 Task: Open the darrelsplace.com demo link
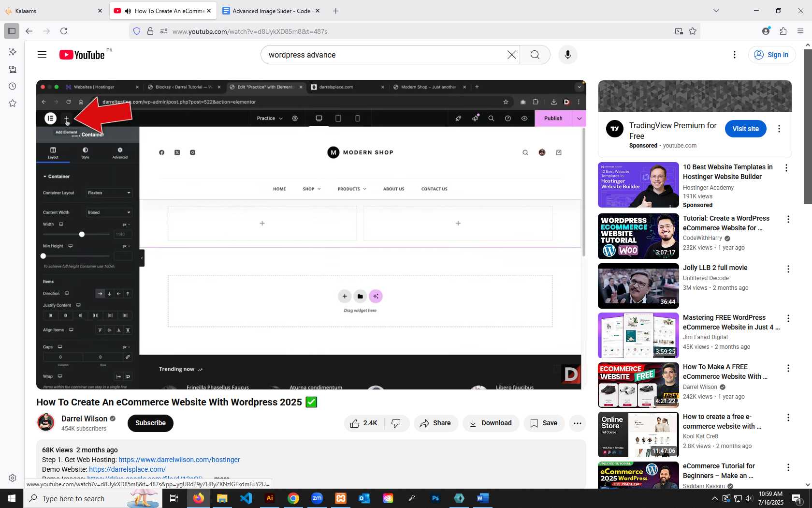tap(128, 469)
